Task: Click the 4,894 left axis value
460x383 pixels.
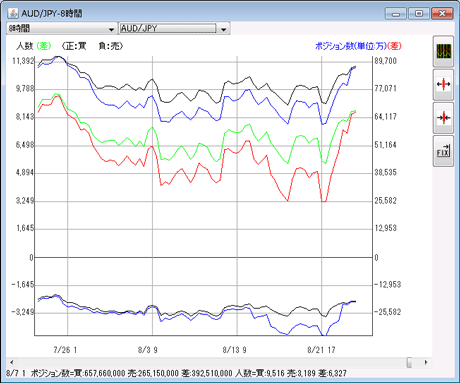Action: 25,172
